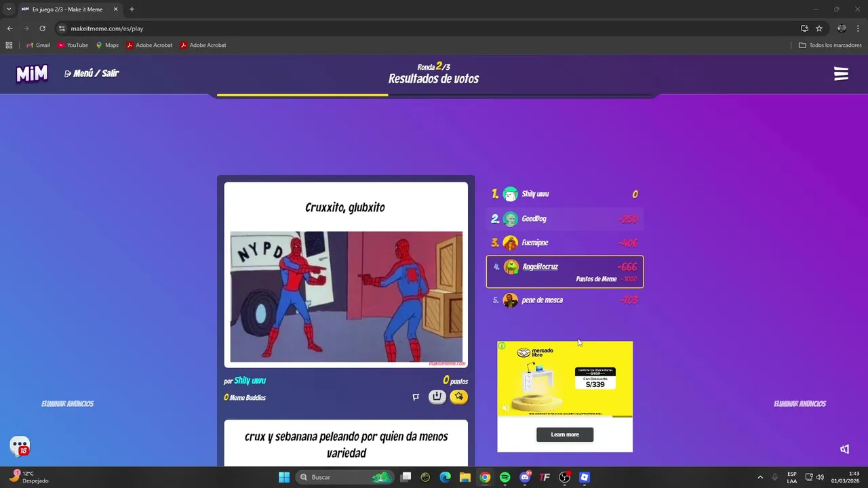Image resolution: width=868 pixels, height=488 pixels.
Task: Click pene de mosca's avatar
Action: coord(511,300)
